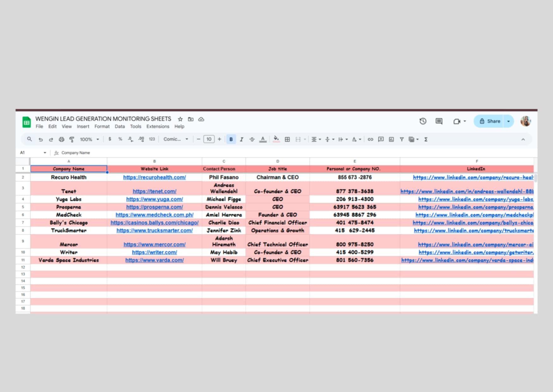This screenshot has height=392, width=553.
Task: Star this spreadsheet document
Action: (180, 119)
